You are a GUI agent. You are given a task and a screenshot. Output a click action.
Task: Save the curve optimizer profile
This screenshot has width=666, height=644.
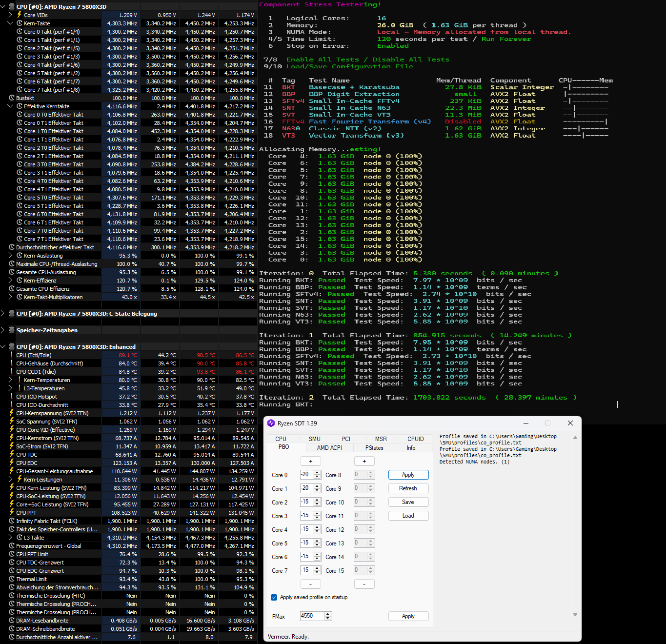click(408, 502)
